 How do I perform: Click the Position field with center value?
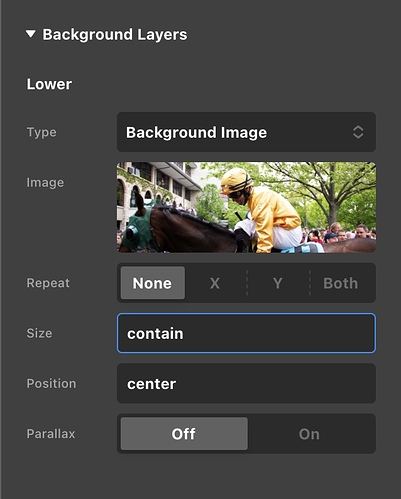[246, 383]
